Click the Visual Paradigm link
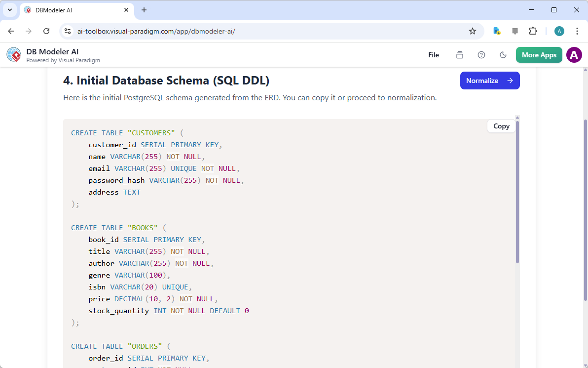Viewport: 588px width, 368px height. point(79,60)
